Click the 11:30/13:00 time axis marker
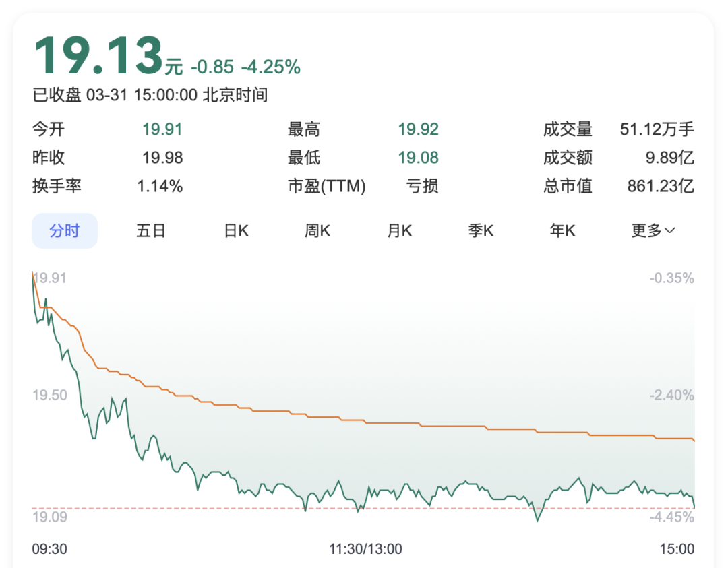This screenshot has width=728, height=568. [365, 549]
